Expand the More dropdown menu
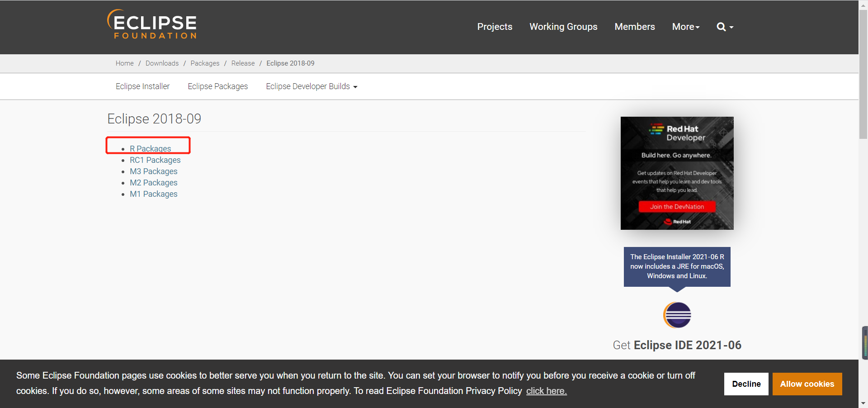Image resolution: width=868 pixels, height=408 pixels. tap(685, 27)
